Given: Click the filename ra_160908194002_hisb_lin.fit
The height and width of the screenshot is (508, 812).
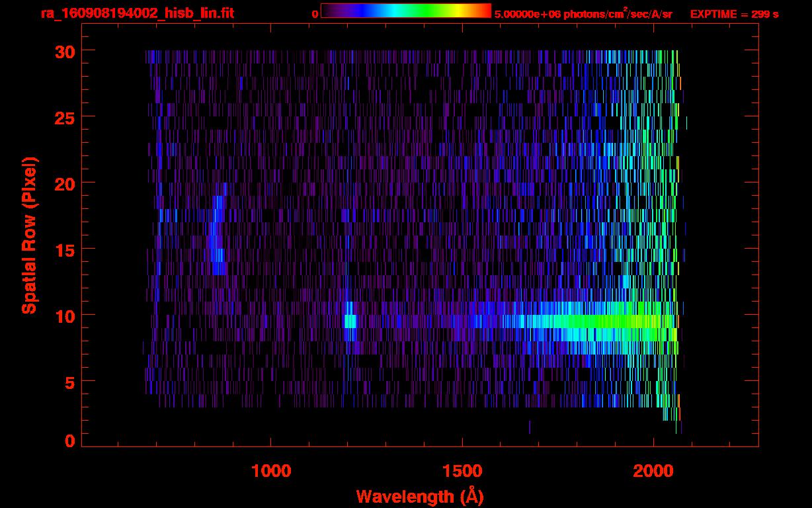Looking at the screenshot, I should pos(137,13).
